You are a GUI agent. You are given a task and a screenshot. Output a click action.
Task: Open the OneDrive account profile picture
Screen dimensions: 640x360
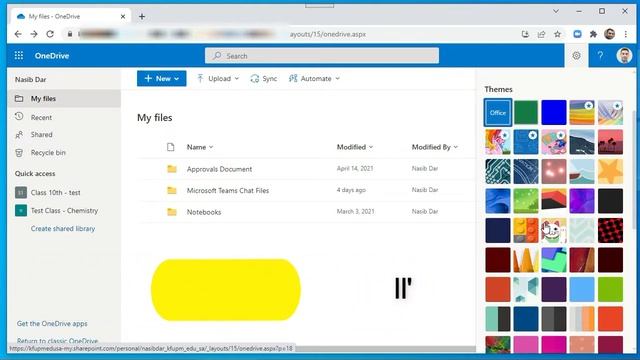pos(624,56)
